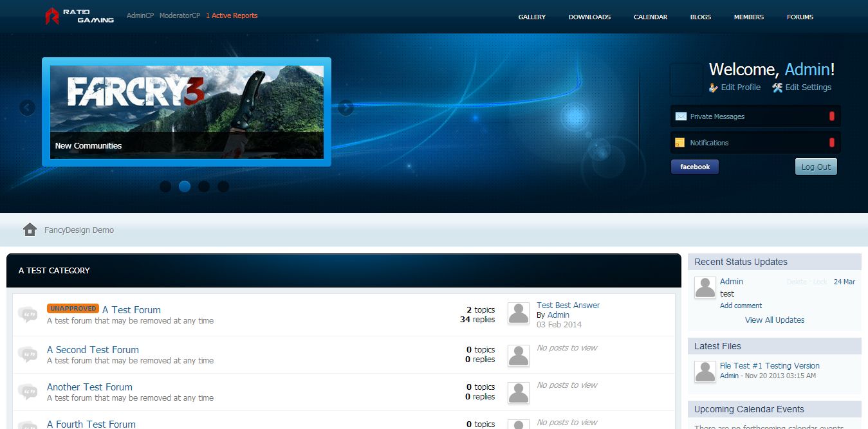Viewport: 868px width, 429px height.
Task: Open the Calendar menu item
Action: pos(651,17)
